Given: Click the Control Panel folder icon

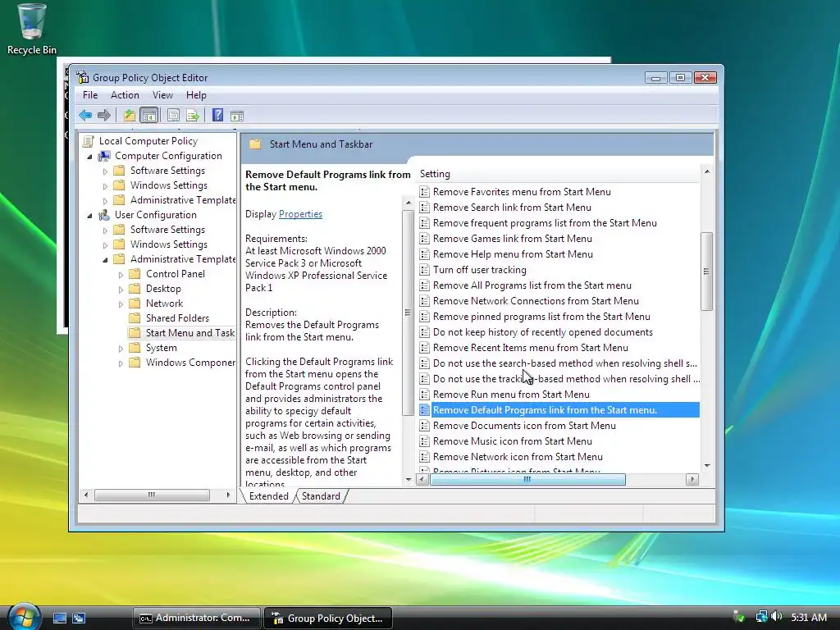Looking at the screenshot, I should coord(135,274).
